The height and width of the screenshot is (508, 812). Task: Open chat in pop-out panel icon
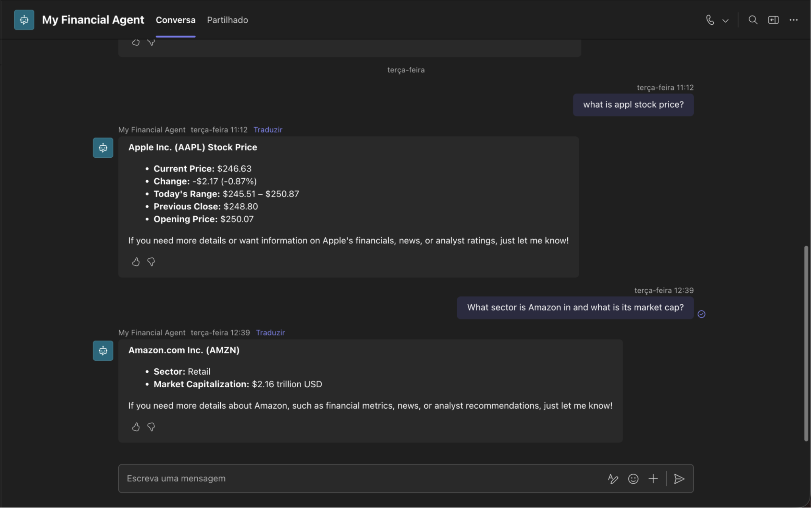pyautogui.click(x=774, y=20)
